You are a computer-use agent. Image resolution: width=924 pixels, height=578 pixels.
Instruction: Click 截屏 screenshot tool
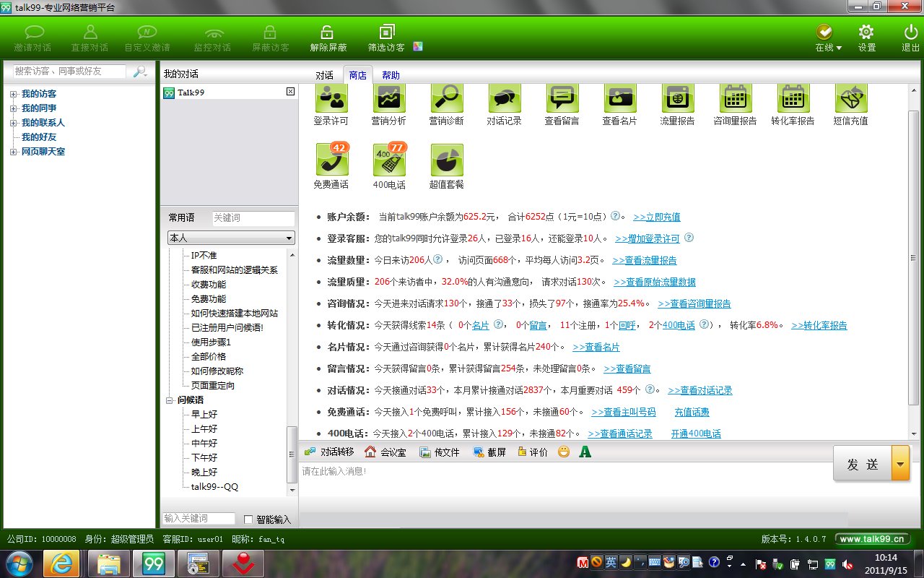click(490, 452)
